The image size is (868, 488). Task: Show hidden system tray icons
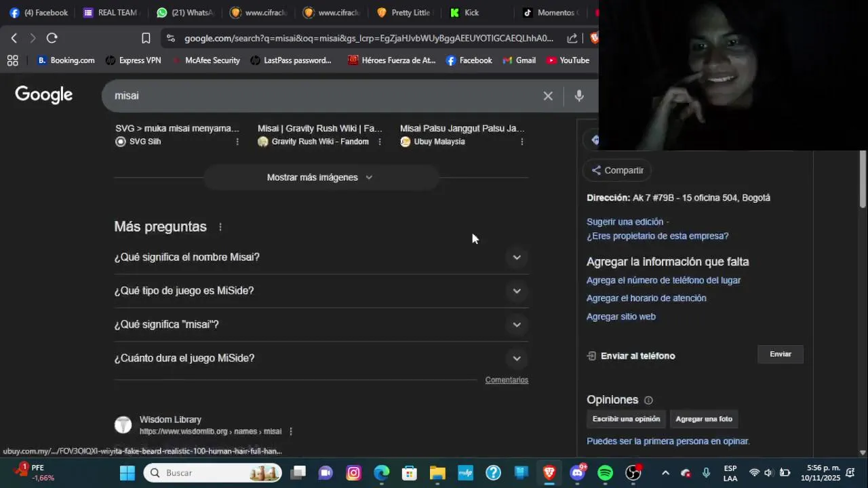pyautogui.click(x=665, y=472)
